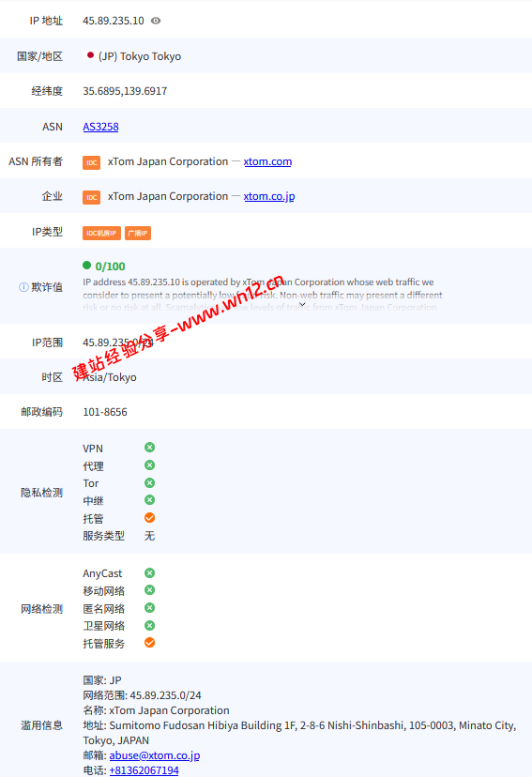Click the Japan flag icon
The image size is (532, 777).
[90, 55]
